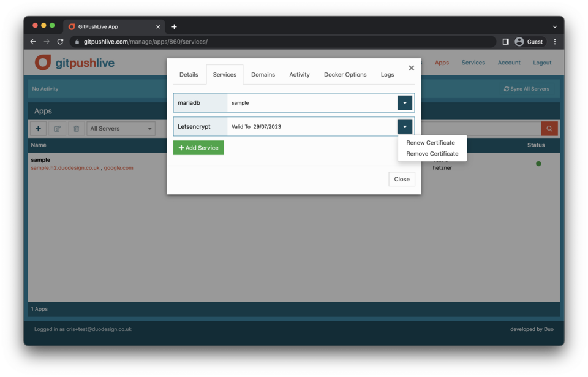
Task: Open a new browser tab
Action: coord(174,26)
